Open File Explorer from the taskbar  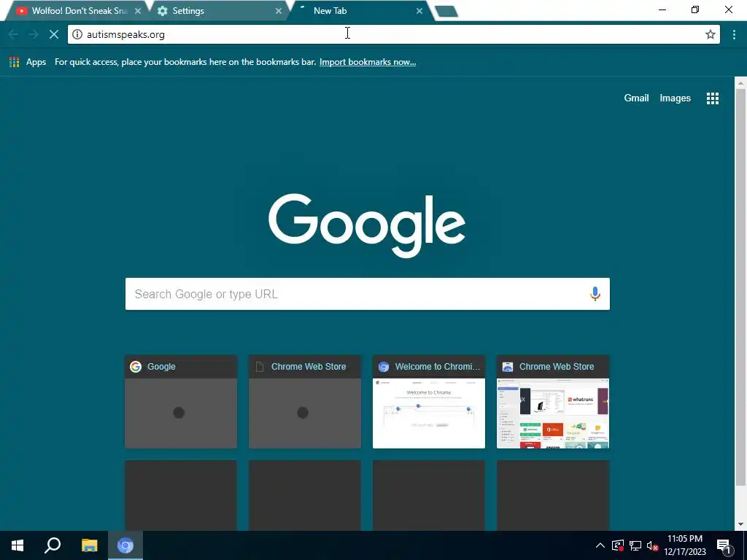point(89,545)
